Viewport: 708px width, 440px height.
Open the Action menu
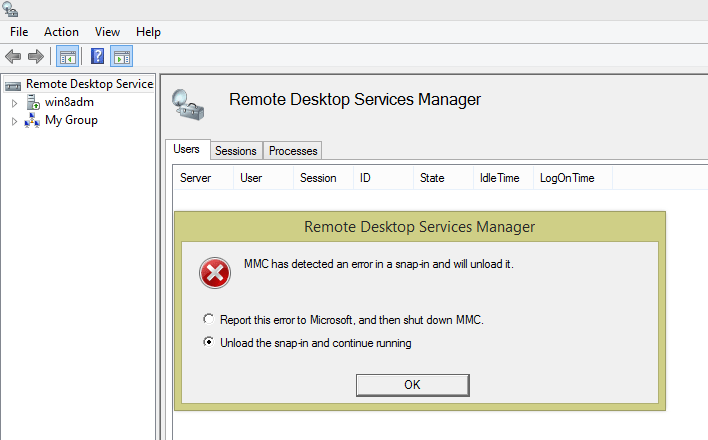61,32
